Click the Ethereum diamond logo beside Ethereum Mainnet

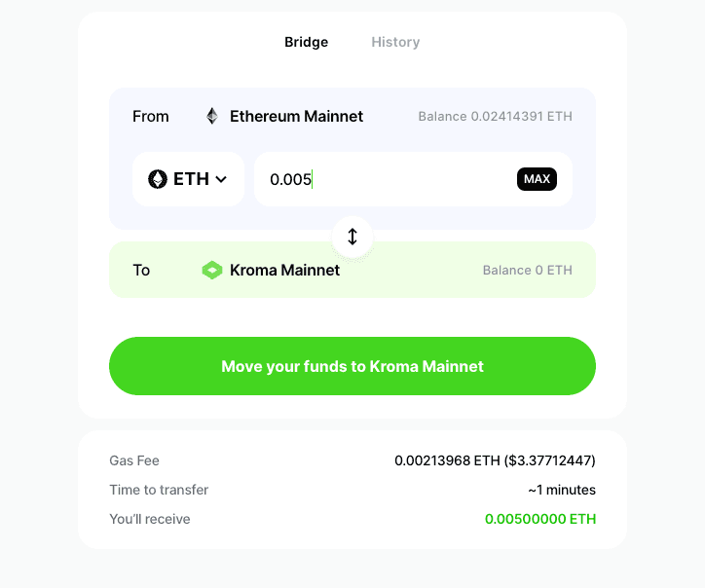[x=212, y=116]
